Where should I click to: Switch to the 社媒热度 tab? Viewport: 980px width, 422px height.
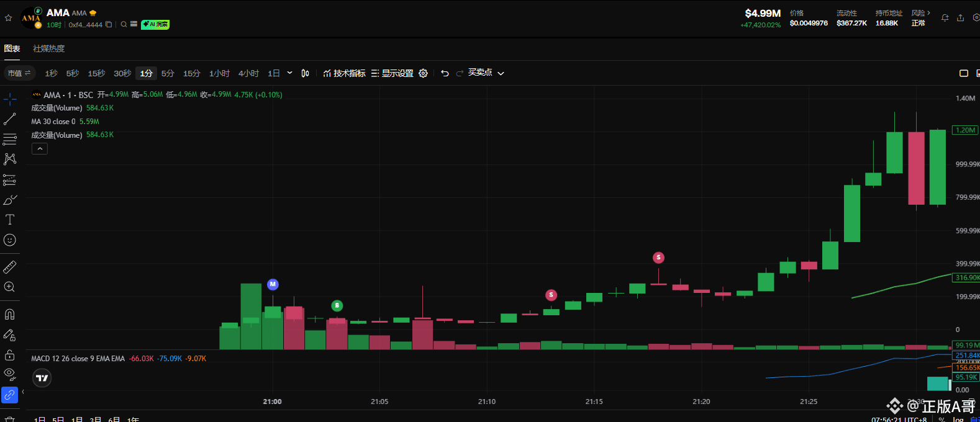click(x=48, y=48)
